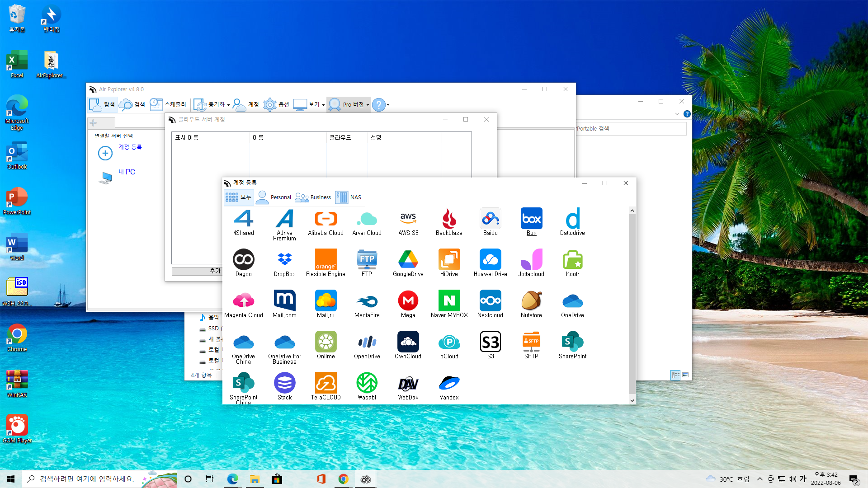
Task: Open File Explorer from taskbar
Action: point(255,479)
